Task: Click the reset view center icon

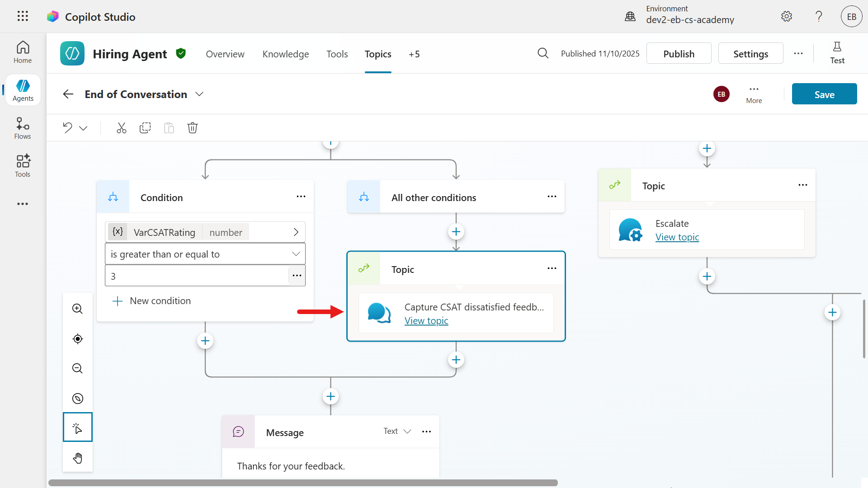Action: pos(78,339)
